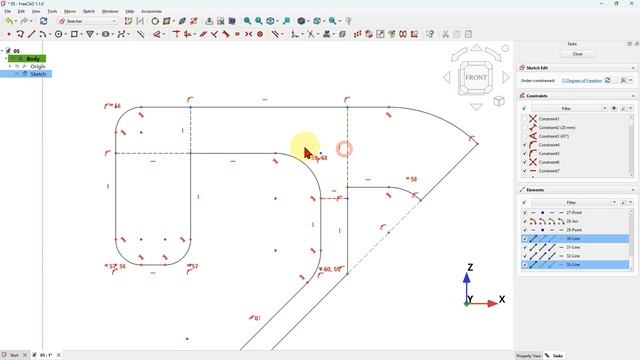The width and height of the screenshot is (640, 360).
Task: Open the Macro menu
Action: pyautogui.click(x=70, y=11)
